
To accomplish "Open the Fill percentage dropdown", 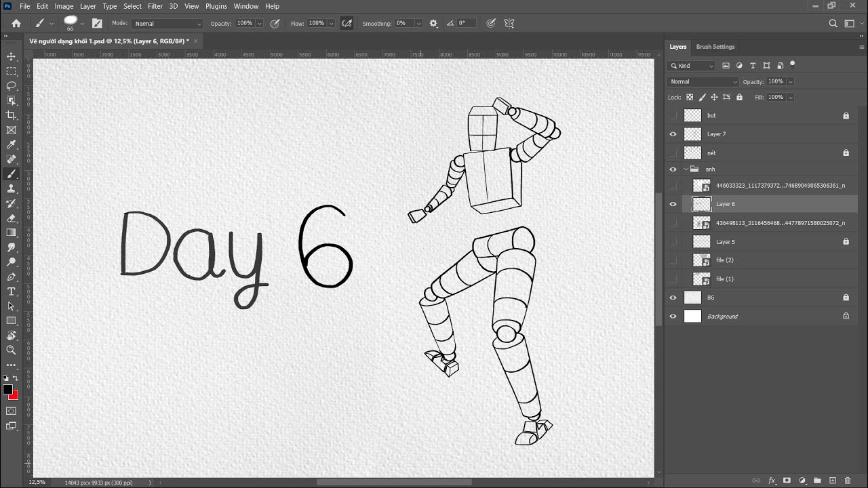I will click(x=790, y=98).
